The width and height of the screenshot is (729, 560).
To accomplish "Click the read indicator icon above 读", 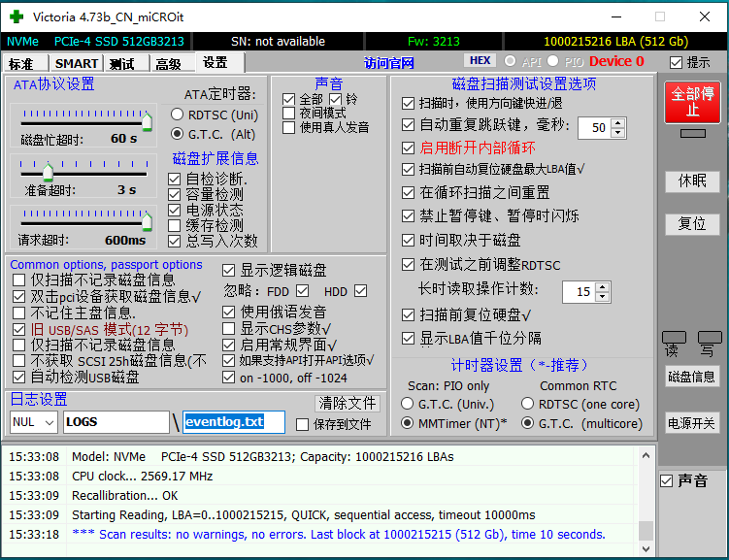I will 674,338.
